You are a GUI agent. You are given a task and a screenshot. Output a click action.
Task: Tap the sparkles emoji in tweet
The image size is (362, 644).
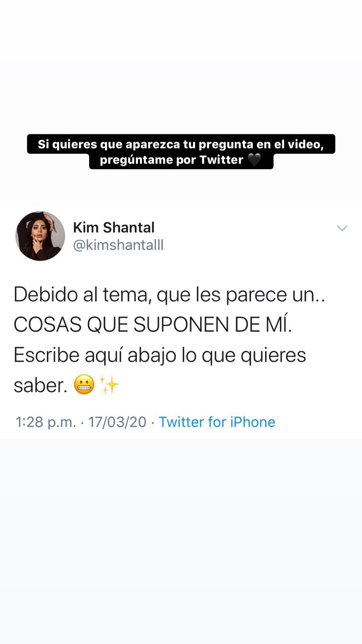109,384
